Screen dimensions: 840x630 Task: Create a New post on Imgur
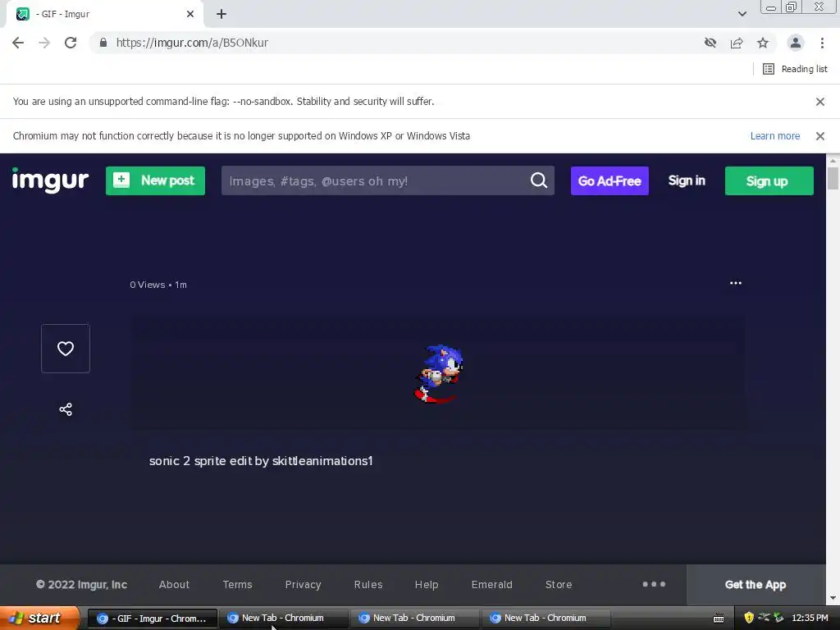(x=155, y=180)
